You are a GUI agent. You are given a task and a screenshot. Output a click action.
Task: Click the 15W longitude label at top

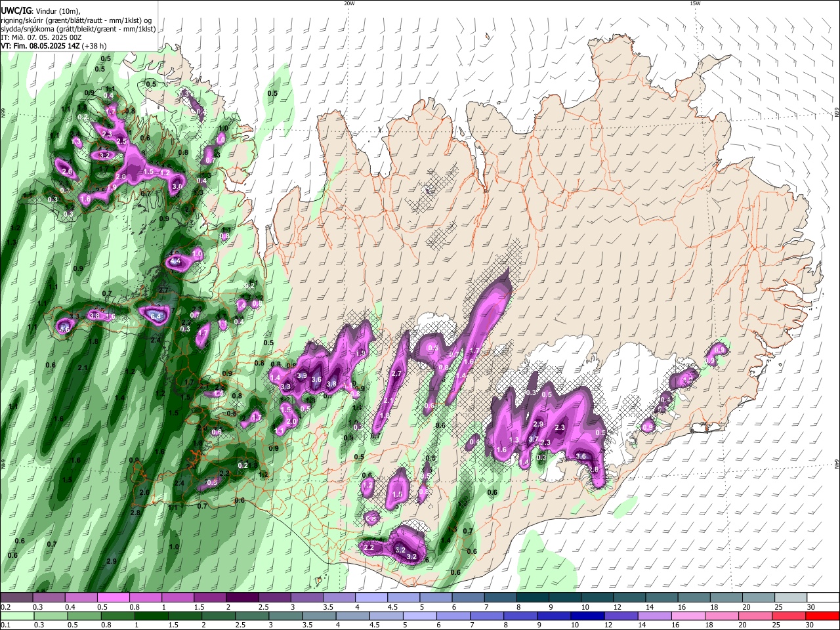pos(695,3)
